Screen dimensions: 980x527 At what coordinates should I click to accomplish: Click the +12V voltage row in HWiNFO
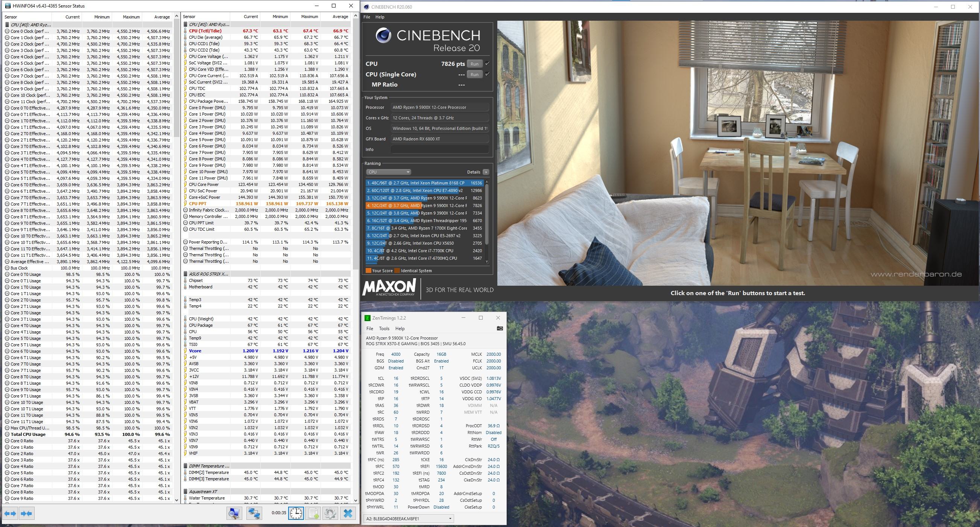pyautogui.click(x=266, y=376)
